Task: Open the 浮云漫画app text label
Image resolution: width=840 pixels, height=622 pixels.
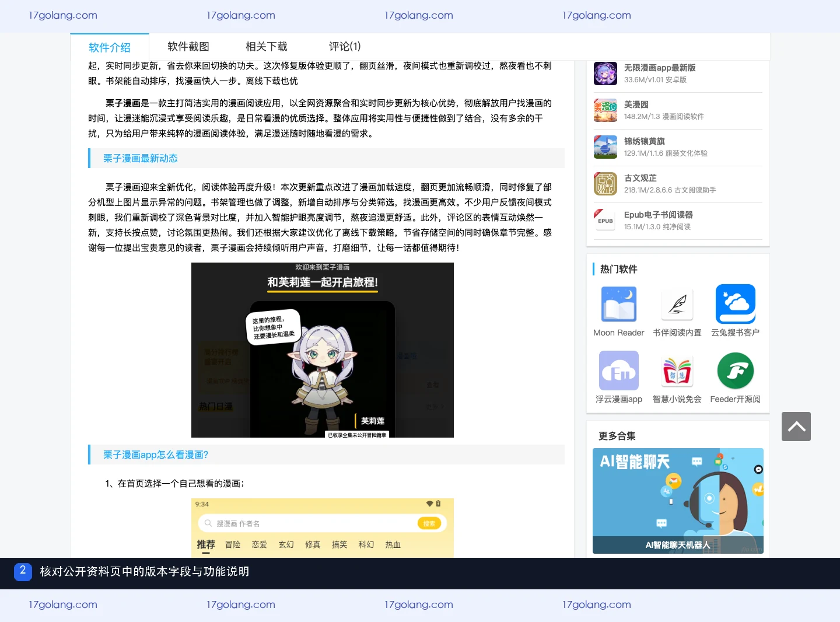Action: point(619,399)
